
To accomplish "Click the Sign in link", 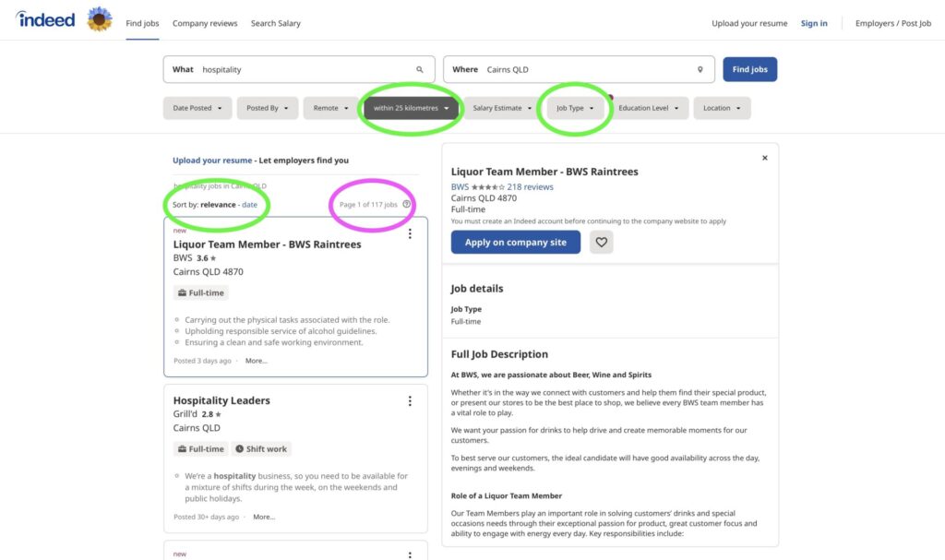I will pos(814,23).
